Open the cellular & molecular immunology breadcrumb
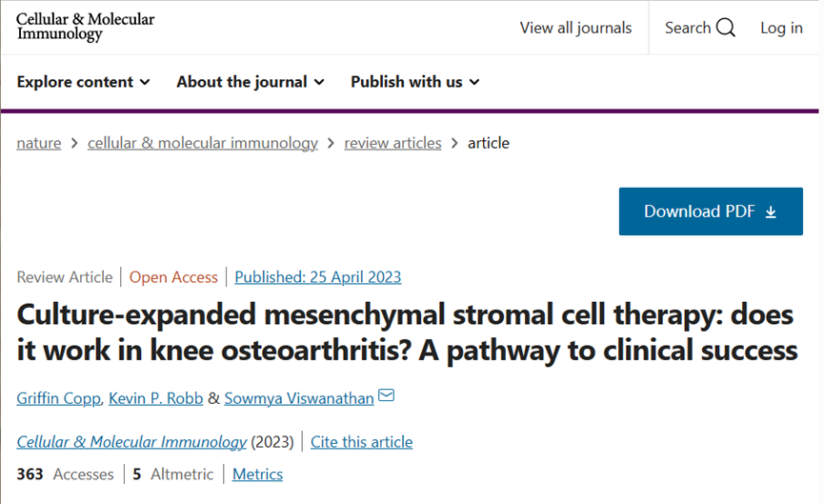Viewport: 824px width, 504px height. 202,143
